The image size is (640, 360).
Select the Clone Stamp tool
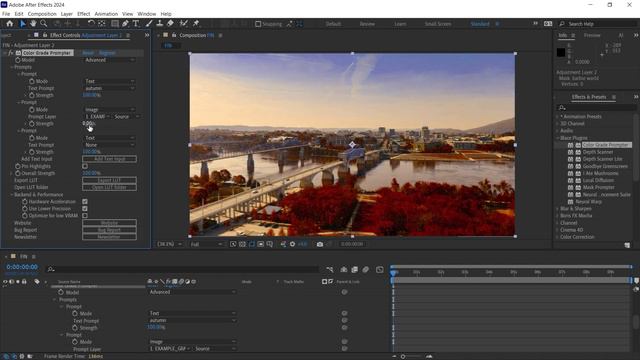(x=160, y=24)
